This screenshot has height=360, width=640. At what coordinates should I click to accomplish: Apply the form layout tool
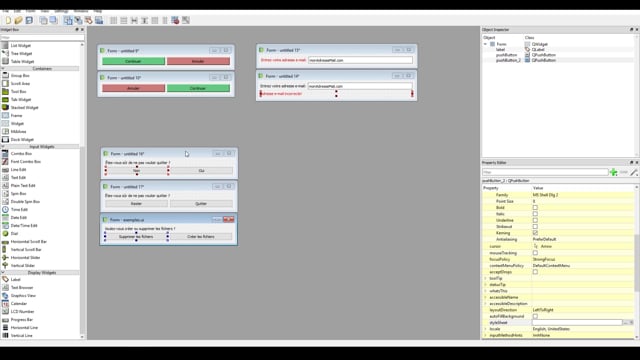[x=165, y=20]
